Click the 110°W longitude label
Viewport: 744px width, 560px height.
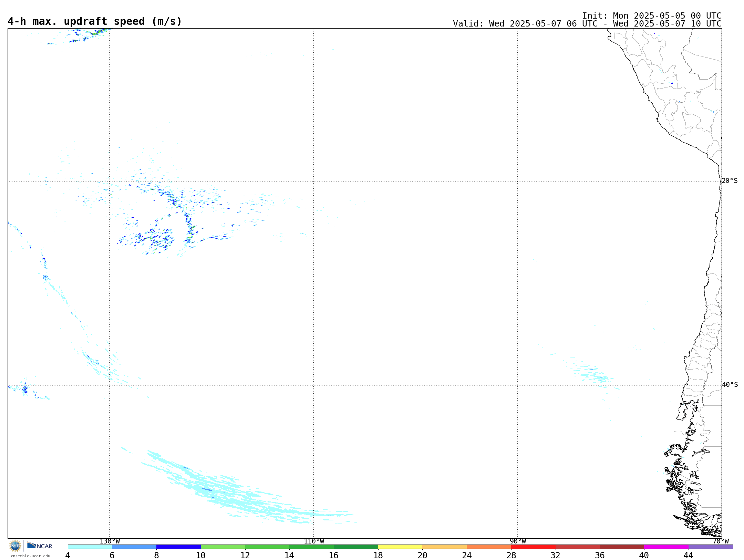coord(314,541)
